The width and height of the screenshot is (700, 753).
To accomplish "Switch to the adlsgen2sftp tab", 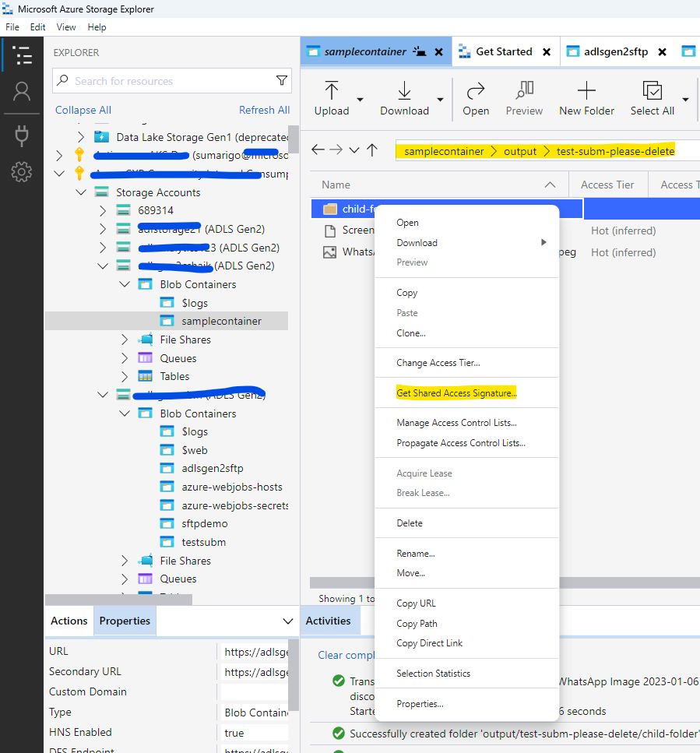I will pyautogui.click(x=616, y=51).
